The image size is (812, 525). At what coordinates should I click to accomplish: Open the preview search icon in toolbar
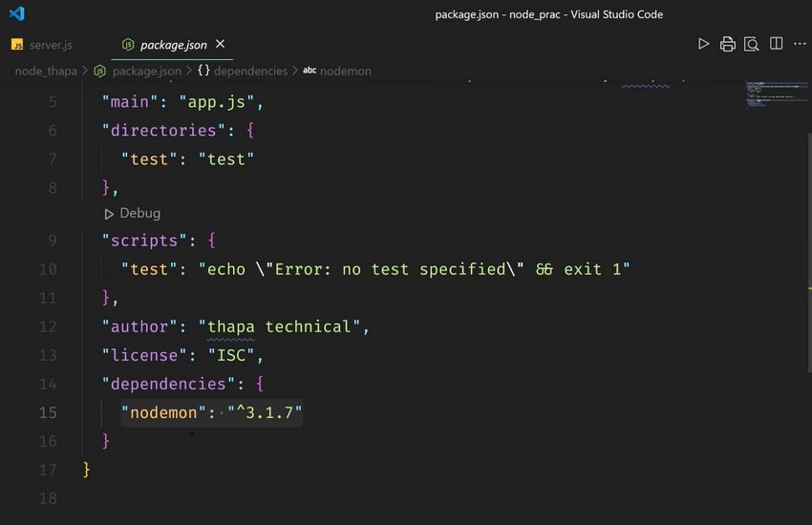coord(751,44)
